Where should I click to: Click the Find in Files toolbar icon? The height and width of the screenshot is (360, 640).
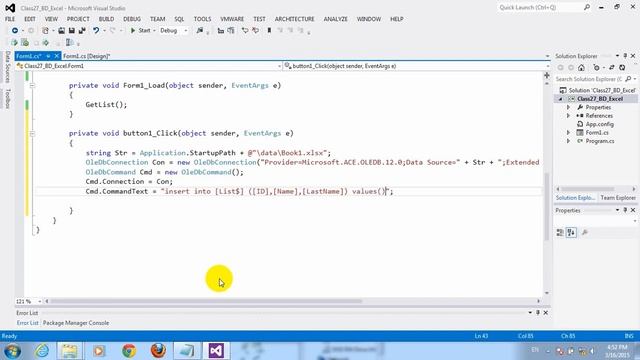(200, 31)
